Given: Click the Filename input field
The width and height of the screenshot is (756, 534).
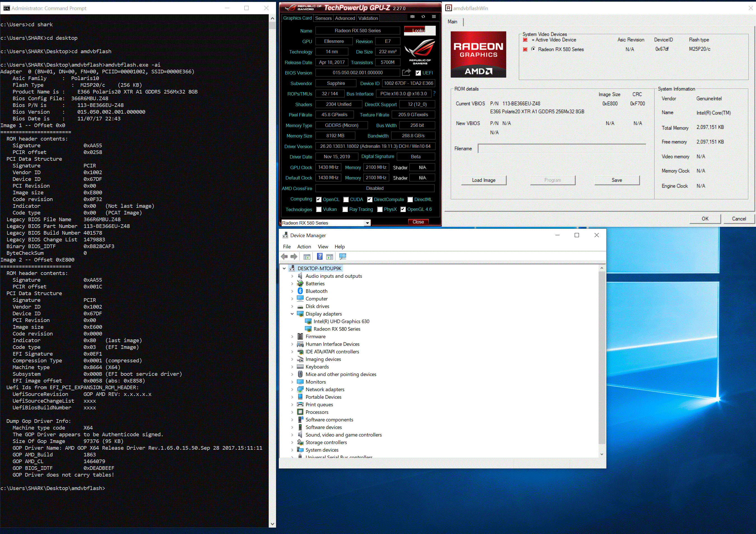Looking at the screenshot, I should 562,149.
